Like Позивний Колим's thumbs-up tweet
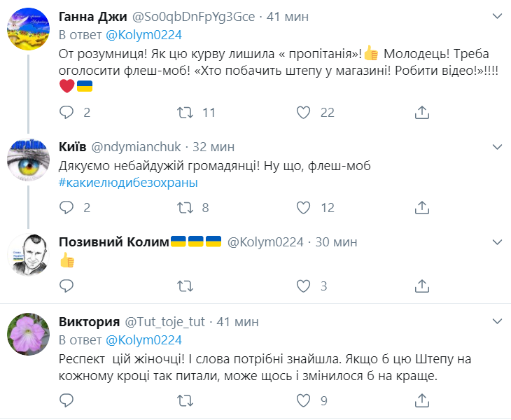511x420 pixels. (303, 286)
